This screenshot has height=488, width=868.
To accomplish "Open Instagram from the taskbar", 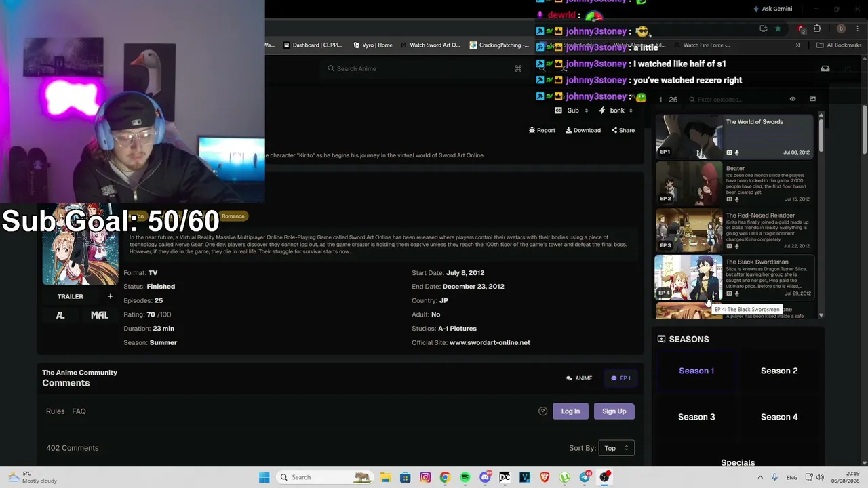I will (x=425, y=477).
